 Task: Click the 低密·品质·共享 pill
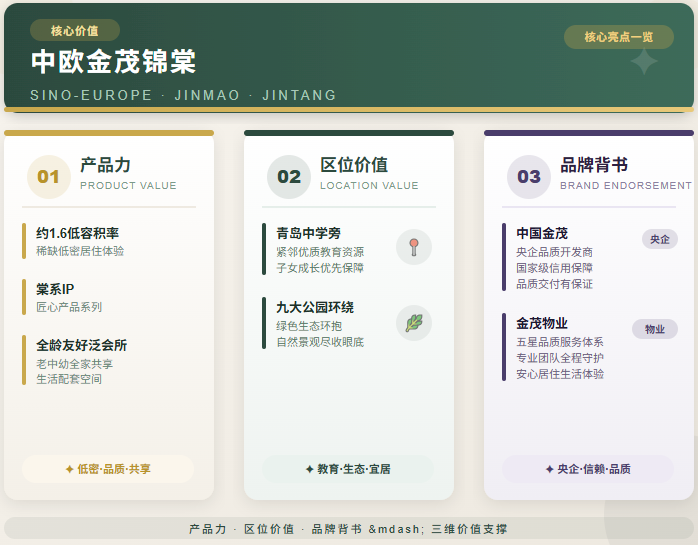(x=108, y=469)
